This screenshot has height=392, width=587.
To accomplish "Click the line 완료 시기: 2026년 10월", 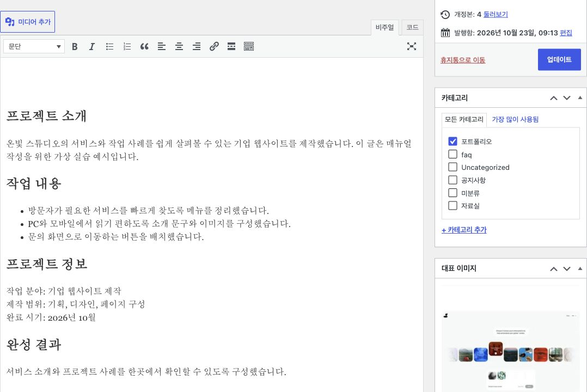I will point(51,317).
